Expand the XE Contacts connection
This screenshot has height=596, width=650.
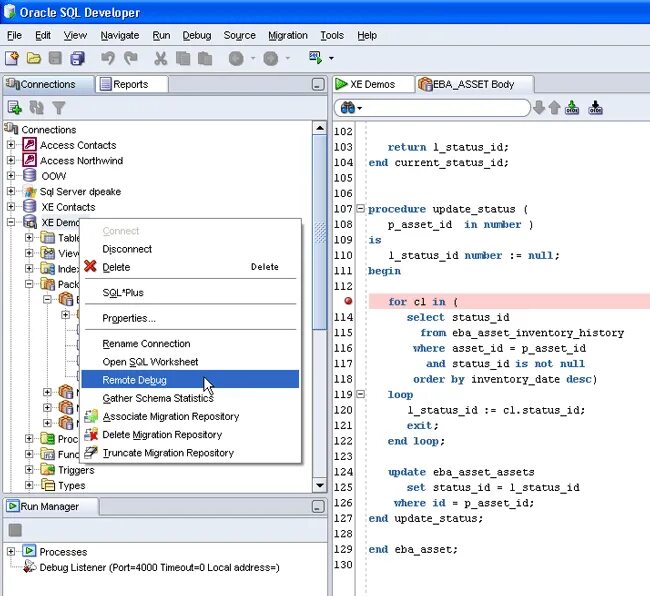(x=11, y=206)
